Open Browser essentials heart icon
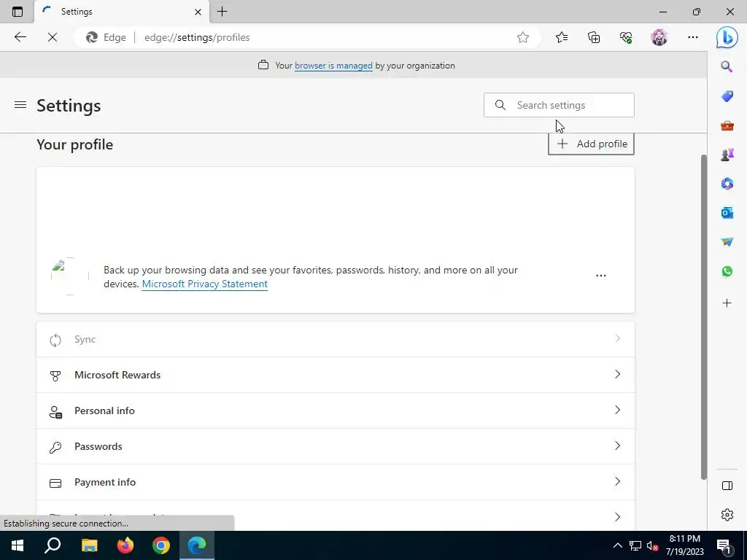This screenshot has width=747, height=560. click(626, 37)
